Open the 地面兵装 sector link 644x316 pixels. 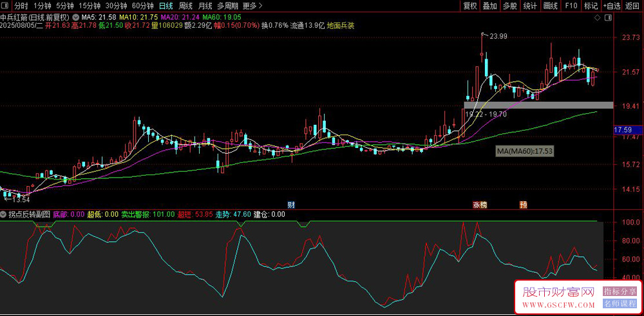coord(341,26)
